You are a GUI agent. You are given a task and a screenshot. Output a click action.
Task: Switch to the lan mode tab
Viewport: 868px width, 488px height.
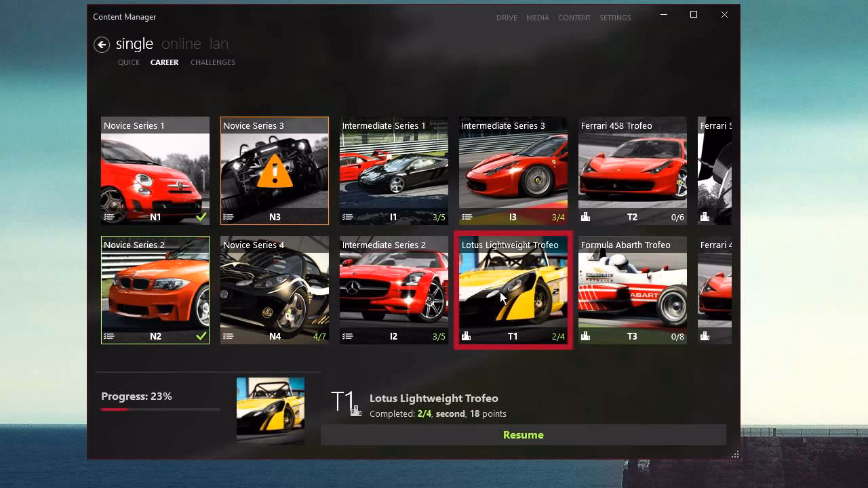pos(218,44)
